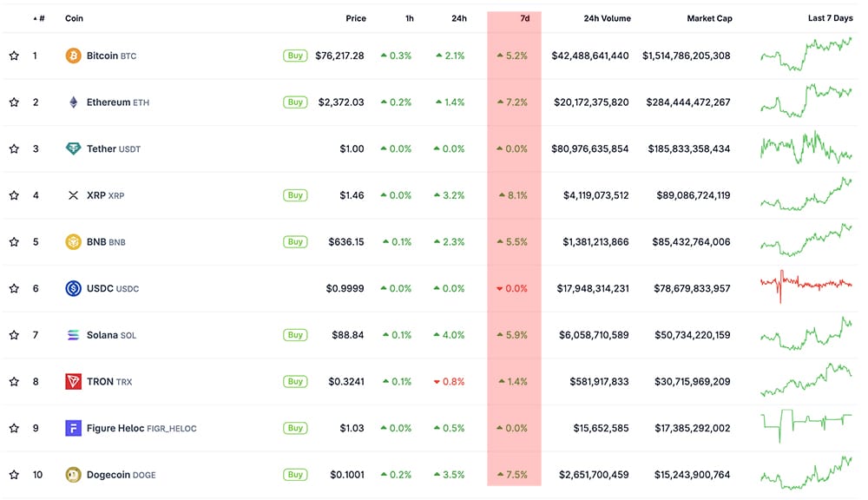Sort by the 24h change header
This screenshot has width=868, height=500.
coord(459,18)
